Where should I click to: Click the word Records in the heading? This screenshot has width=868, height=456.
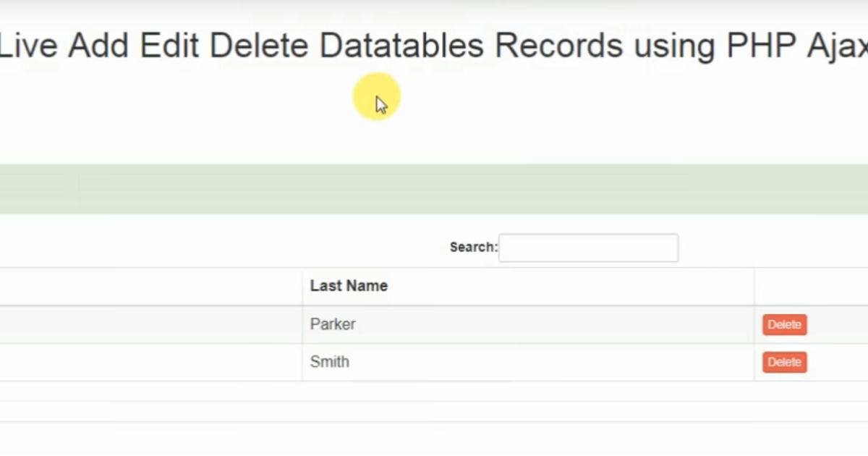point(558,46)
